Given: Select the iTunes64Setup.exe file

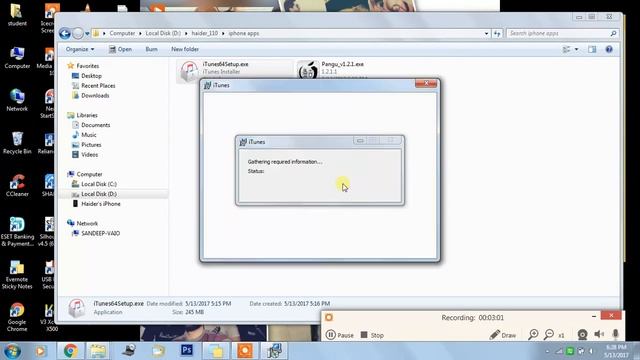Looking at the screenshot, I should [x=235, y=70].
